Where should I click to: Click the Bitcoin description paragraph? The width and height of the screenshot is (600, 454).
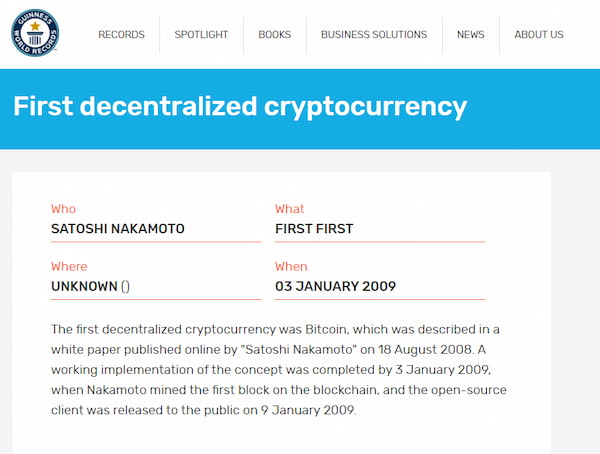click(x=279, y=370)
